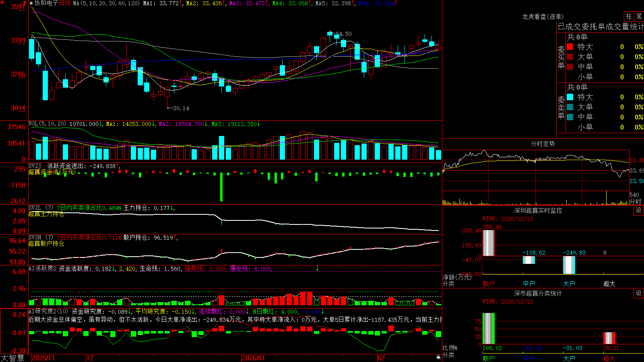The image size is (644, 362).
Task: Click the 7日内买卖净占比0.484% text
Action: pyautogui.click(x=89, y=208)
